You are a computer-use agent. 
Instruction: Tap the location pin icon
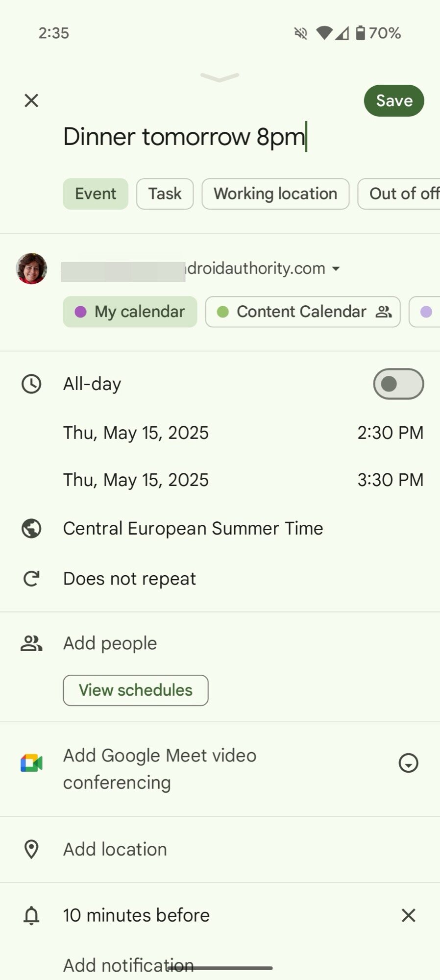[x=31, y=849]
